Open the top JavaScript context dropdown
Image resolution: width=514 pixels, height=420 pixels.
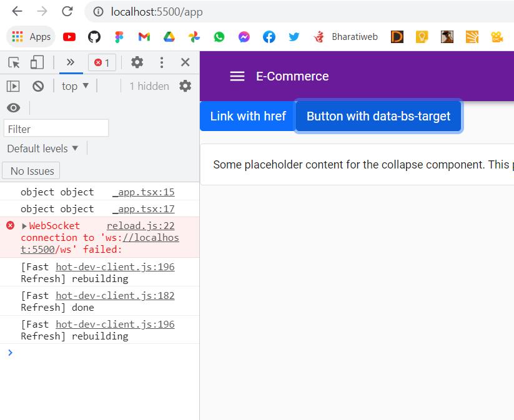76,86
